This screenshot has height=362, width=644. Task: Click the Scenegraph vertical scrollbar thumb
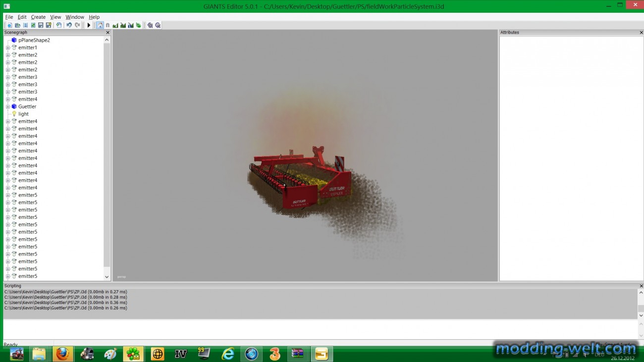[107, 155]
